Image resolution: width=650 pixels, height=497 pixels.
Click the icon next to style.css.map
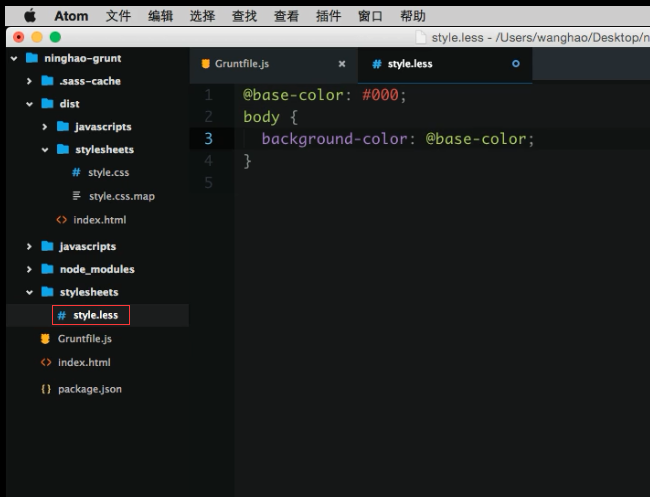(76, 196)
